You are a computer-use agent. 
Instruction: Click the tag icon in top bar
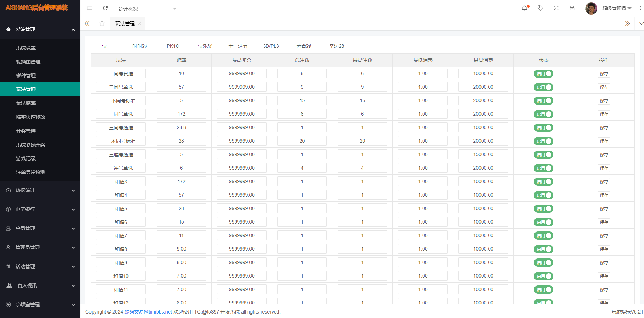click(540, 8)
